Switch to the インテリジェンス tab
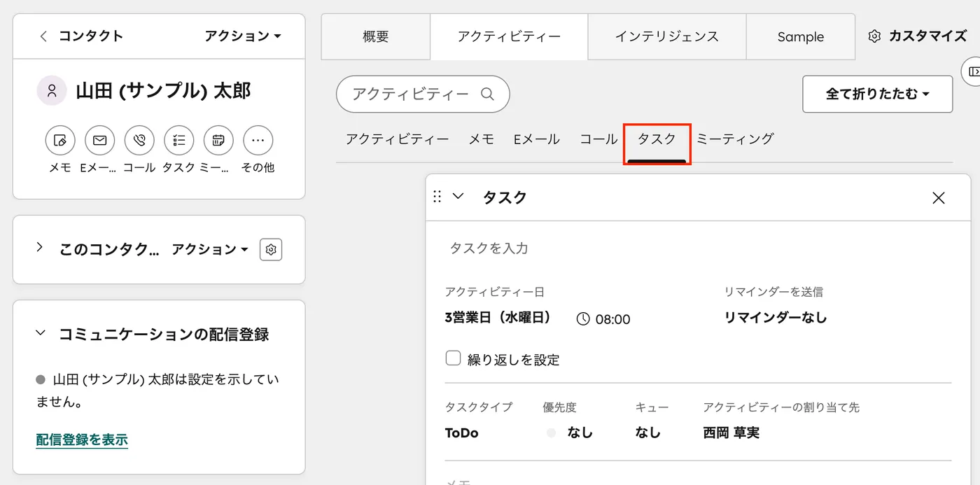Screen dimensions: 980x485 click(666, 36)
